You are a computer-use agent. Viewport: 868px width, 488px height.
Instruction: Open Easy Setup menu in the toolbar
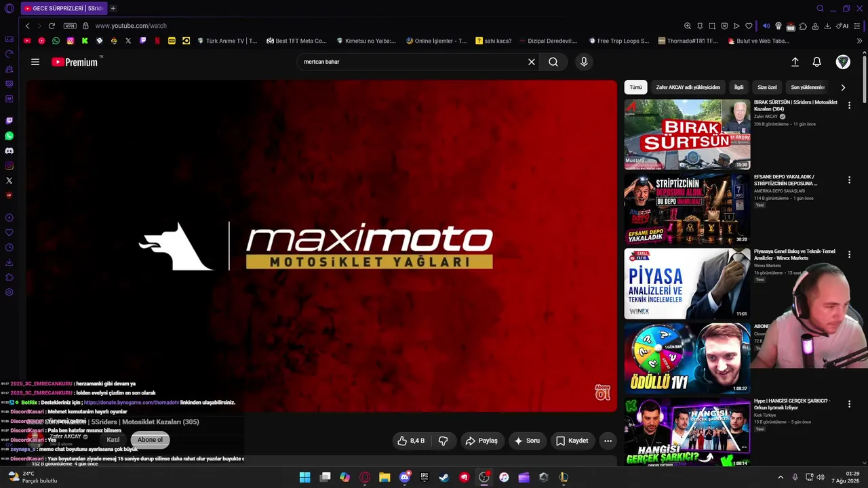[x=857, y=26]
